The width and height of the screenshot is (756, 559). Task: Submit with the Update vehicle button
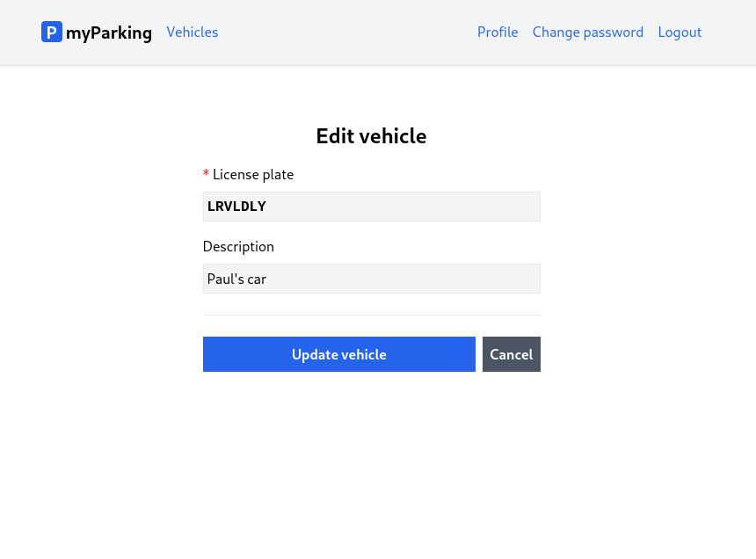[x=339, y=354]
